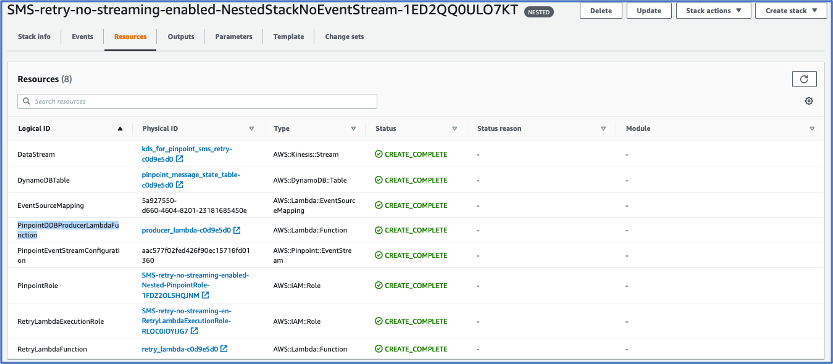Open retry_lambda-c0d9e5d0 function link
The image size is (833, 364).
(180, 349)
